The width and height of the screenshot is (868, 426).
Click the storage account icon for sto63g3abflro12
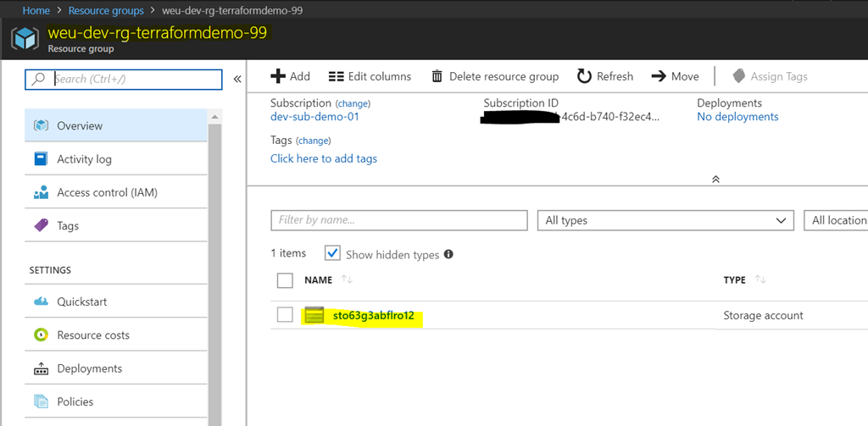[x=314, y=316]
